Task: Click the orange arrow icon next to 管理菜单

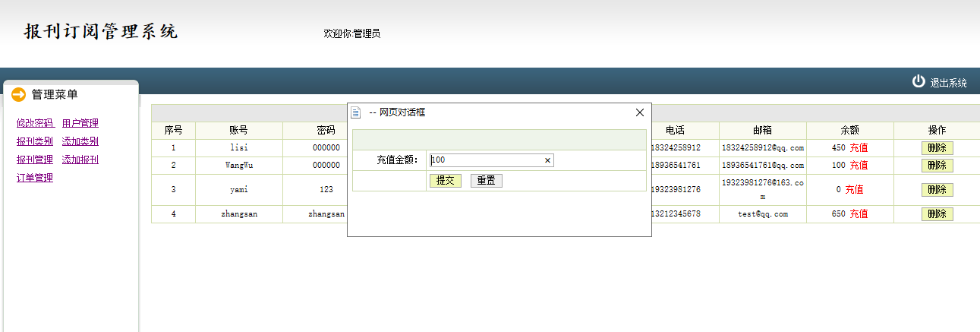Action: 19,94
